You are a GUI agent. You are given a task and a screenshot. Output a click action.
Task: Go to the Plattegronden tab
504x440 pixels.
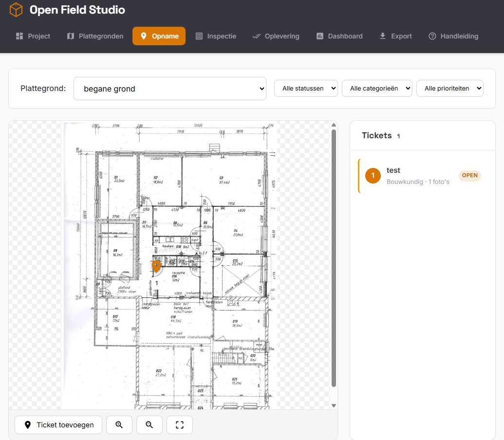click(x=95, y=36)
